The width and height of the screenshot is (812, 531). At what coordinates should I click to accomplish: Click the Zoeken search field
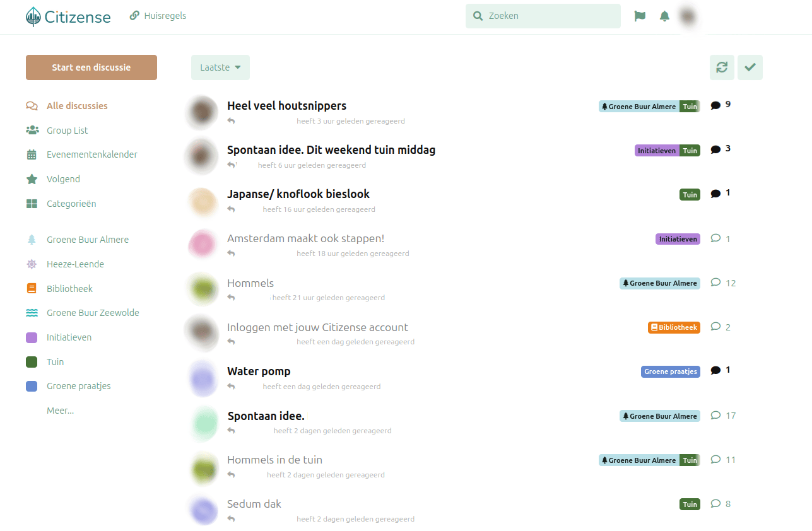pos(543,16)
